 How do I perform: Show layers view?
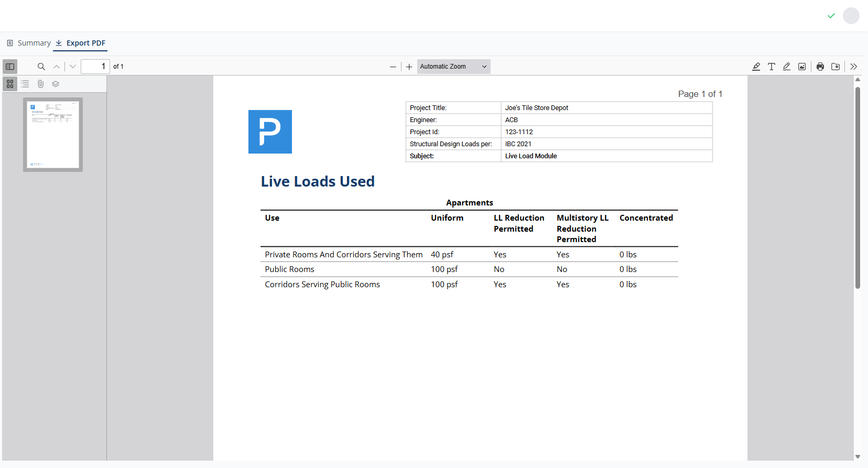pos(56,84)
